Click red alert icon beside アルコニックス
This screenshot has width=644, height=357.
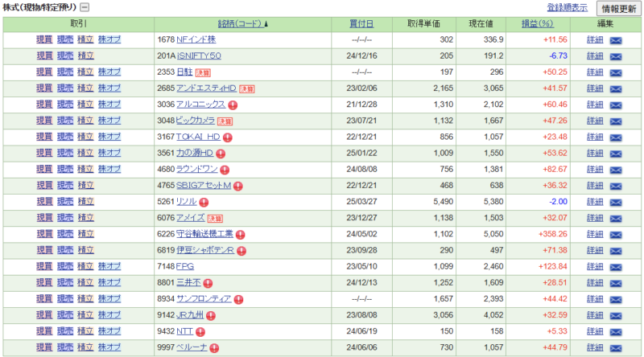(233, 105)
